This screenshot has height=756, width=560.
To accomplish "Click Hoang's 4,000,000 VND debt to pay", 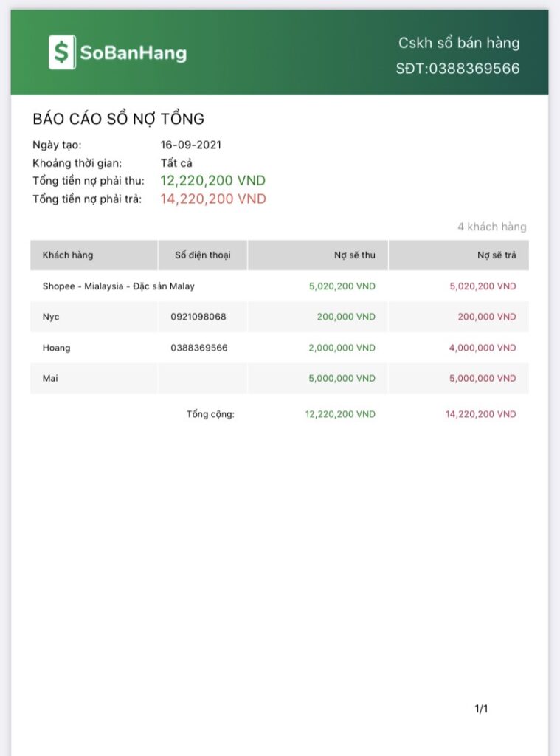I will tap(483, 348).
